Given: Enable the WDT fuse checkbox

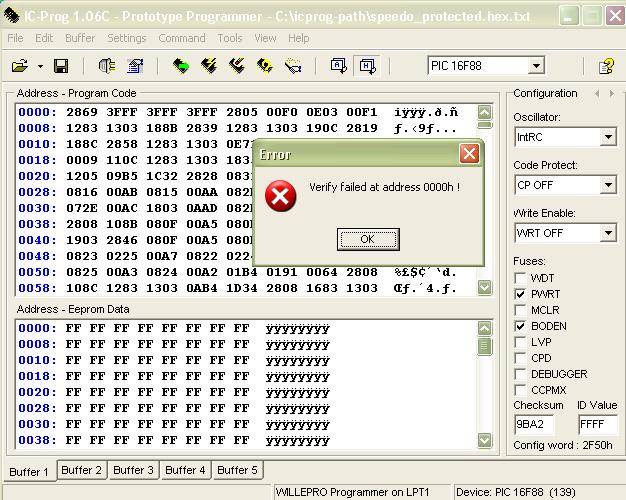Looking at the screenshot, I should (521, 278).
